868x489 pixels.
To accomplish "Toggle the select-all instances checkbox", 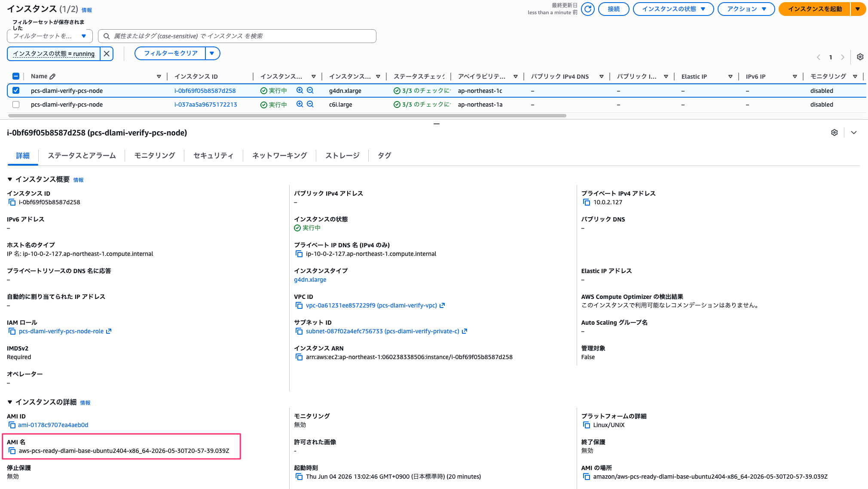I will (16, 76).
